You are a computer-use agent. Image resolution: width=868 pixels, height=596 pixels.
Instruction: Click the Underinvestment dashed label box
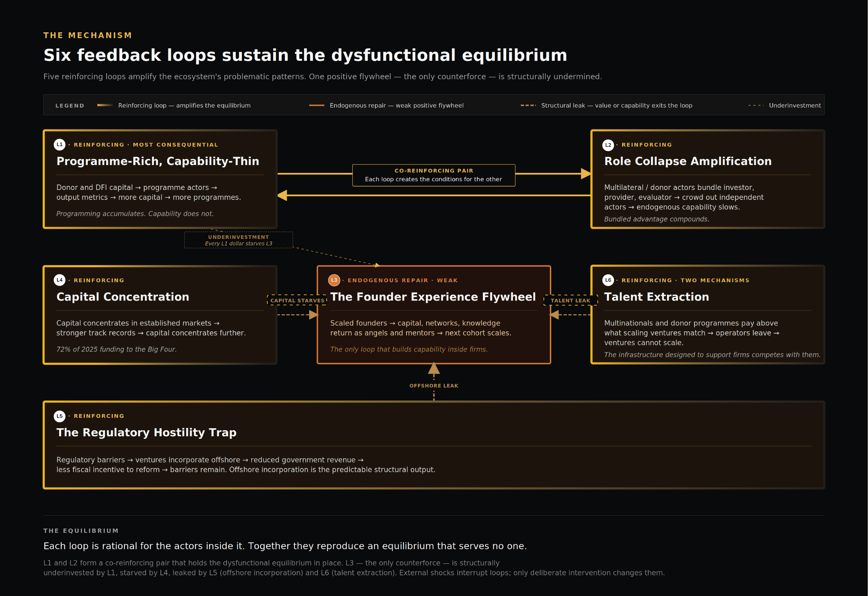point(238,240)
